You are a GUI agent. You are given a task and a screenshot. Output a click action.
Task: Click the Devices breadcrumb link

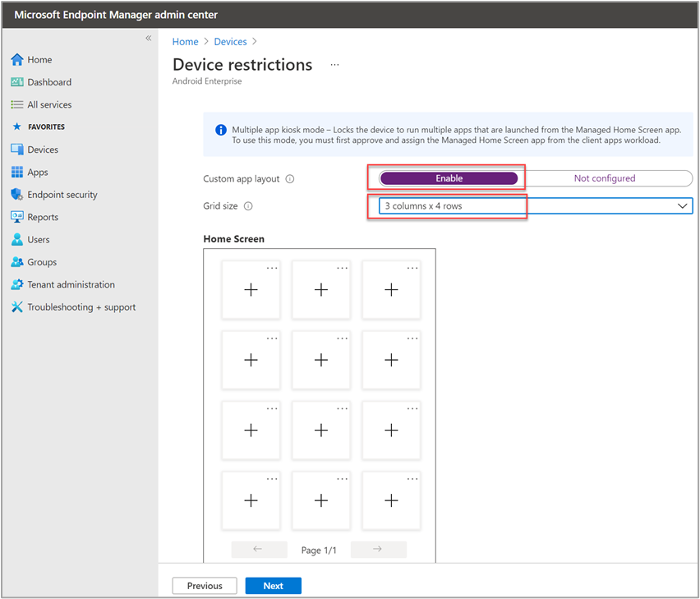[x=230, y=42]
